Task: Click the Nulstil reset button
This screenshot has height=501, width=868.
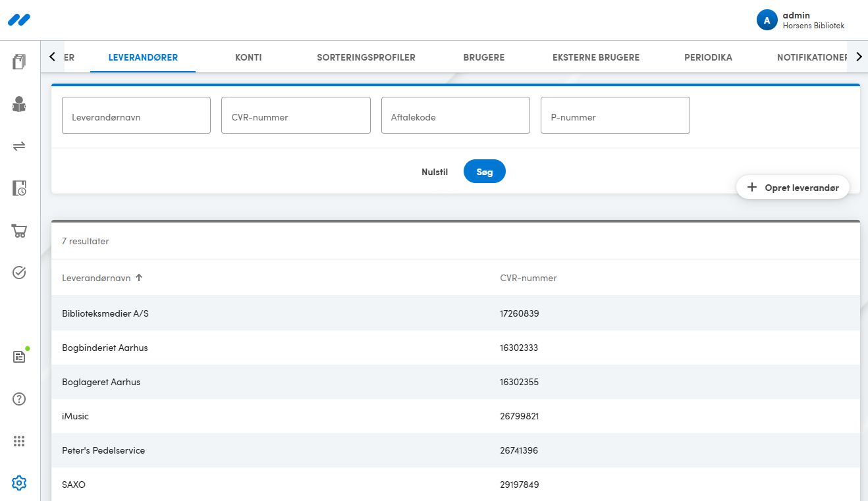Action: (435, 172)
